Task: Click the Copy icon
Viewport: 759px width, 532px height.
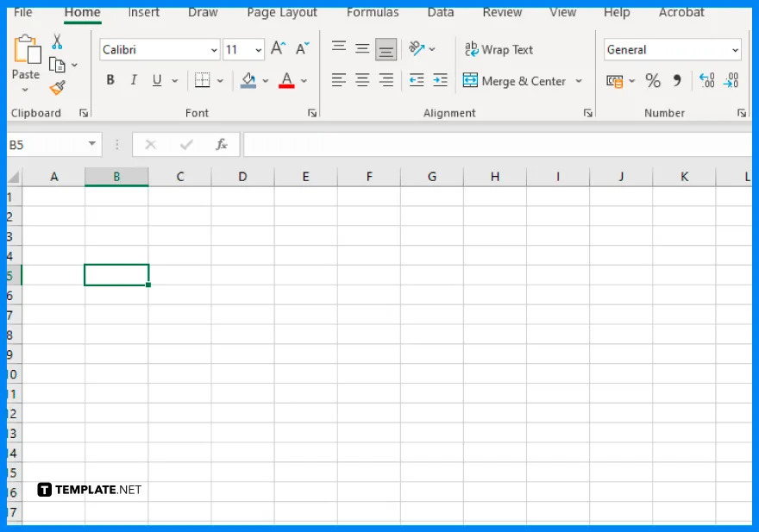Action: pos(59,64)
